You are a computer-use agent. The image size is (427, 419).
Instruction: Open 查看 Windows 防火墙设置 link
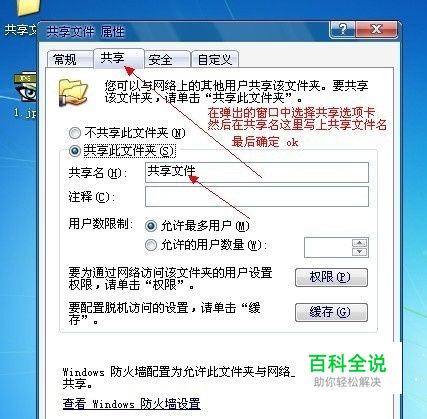coord(132,404)
